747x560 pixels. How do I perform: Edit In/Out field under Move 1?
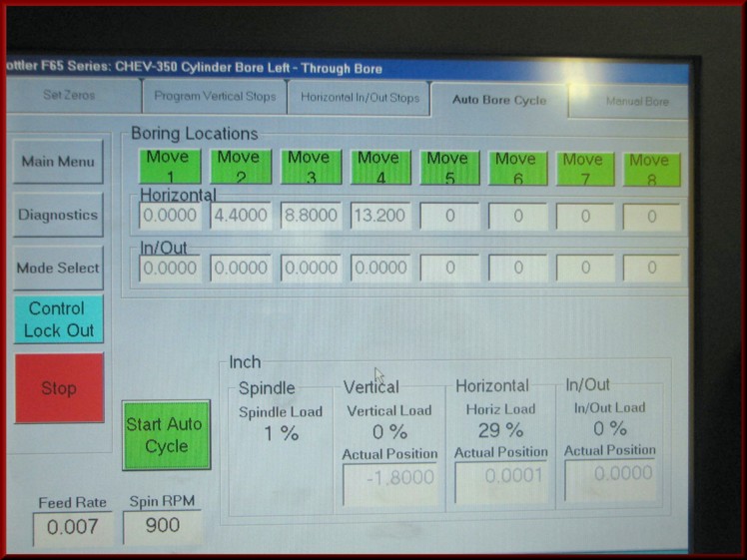click(170, 268)
